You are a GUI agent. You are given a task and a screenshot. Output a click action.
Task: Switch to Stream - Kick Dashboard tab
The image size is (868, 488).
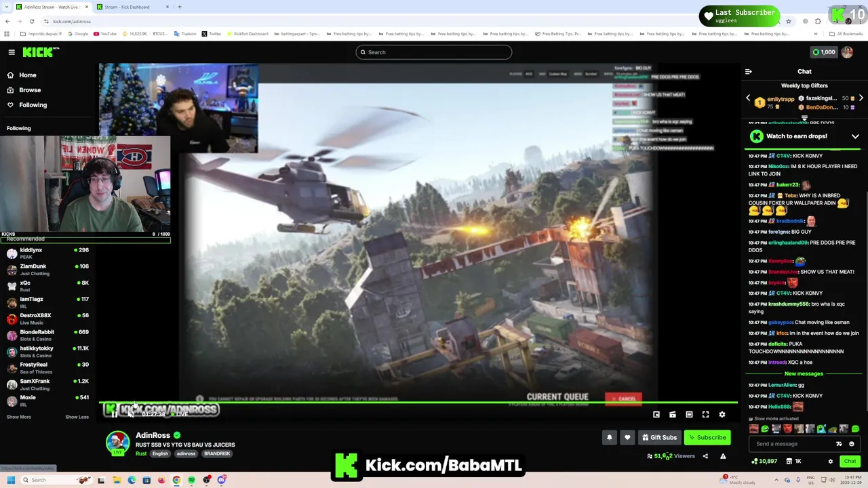(133, 7)
